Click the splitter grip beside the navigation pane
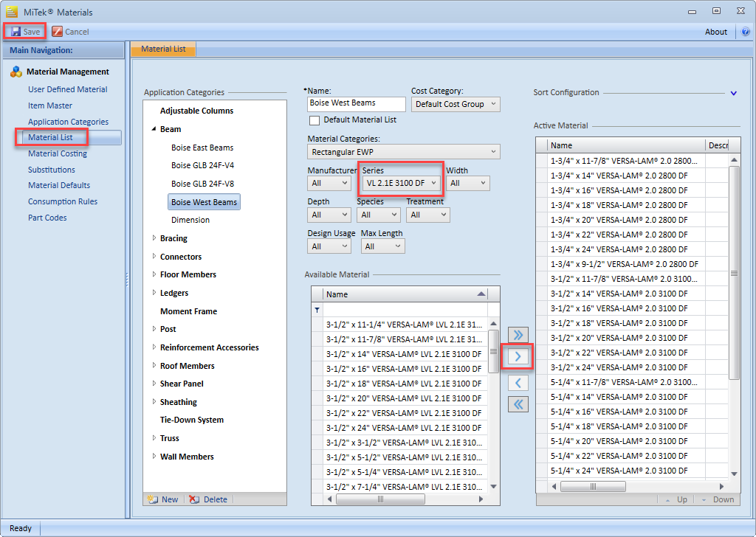The width and height of the screenshot is (756, 537). (127, 280)
